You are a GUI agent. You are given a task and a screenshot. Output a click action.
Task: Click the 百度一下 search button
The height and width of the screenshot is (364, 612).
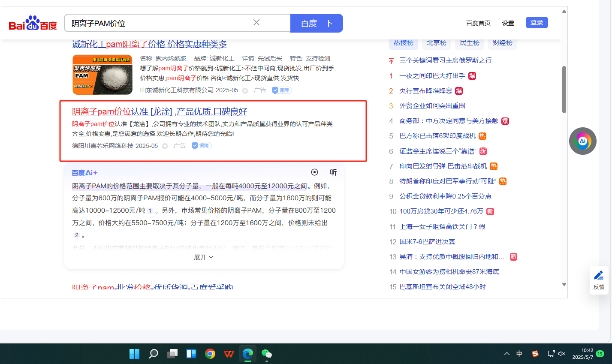point(317,23)
